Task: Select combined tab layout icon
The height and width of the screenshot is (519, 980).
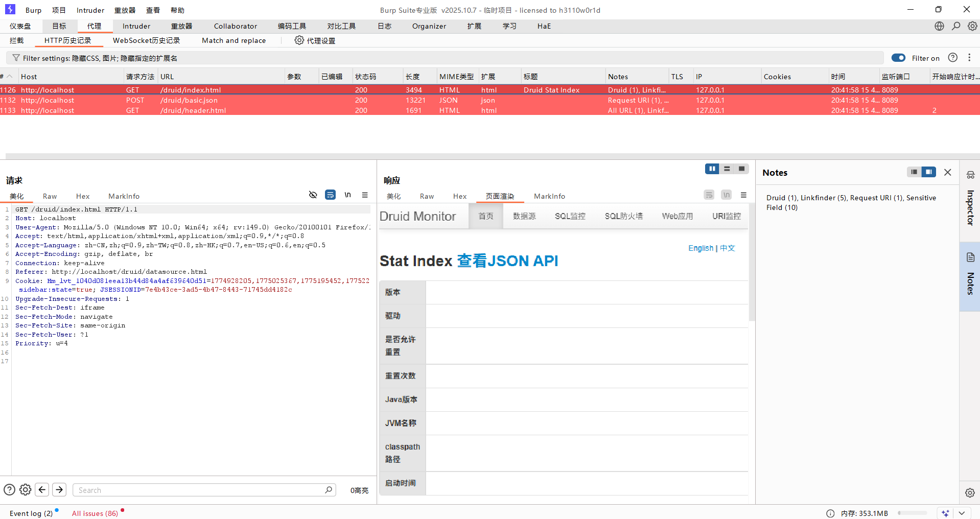Action: coord(741,169)
